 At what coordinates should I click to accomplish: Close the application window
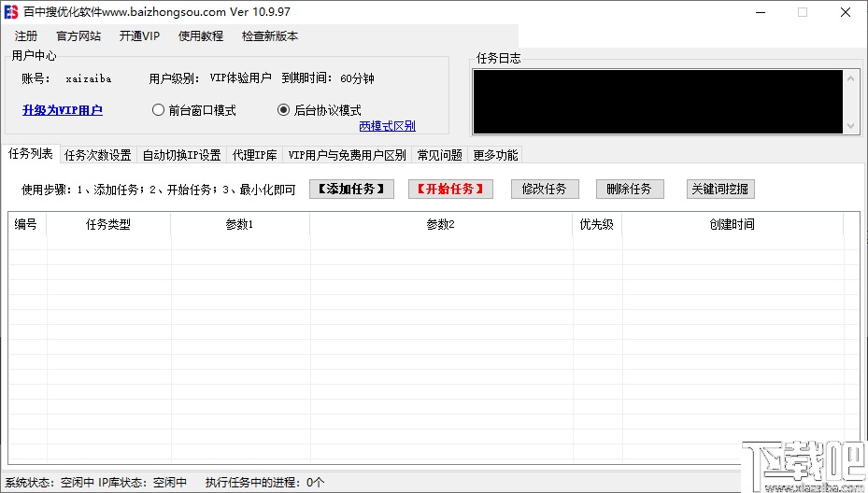[846, 12]
